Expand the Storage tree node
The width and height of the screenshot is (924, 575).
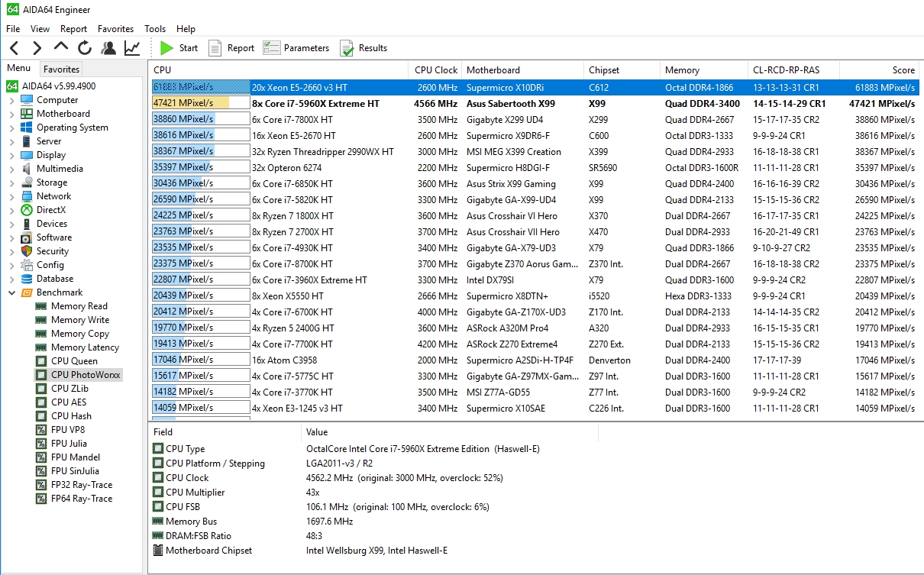click(x=11, y=183)
